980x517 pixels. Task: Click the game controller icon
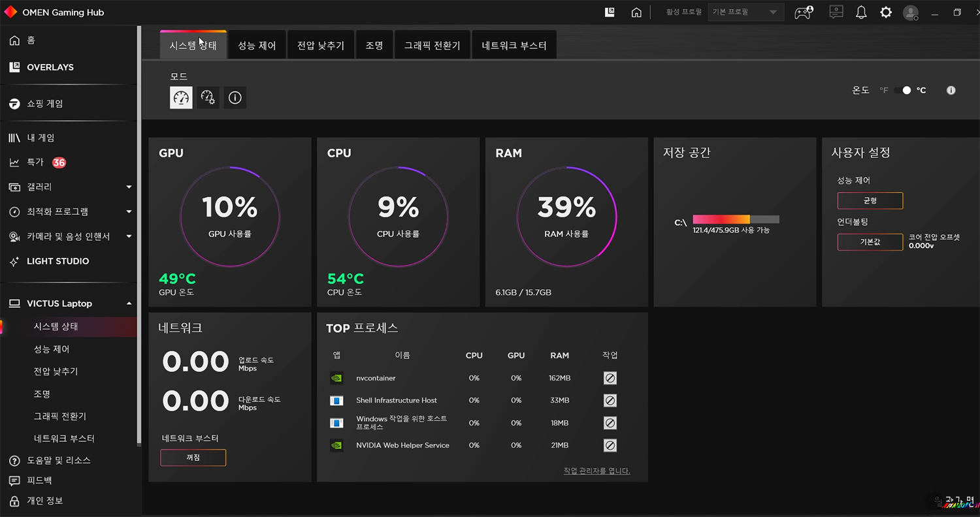803,12
